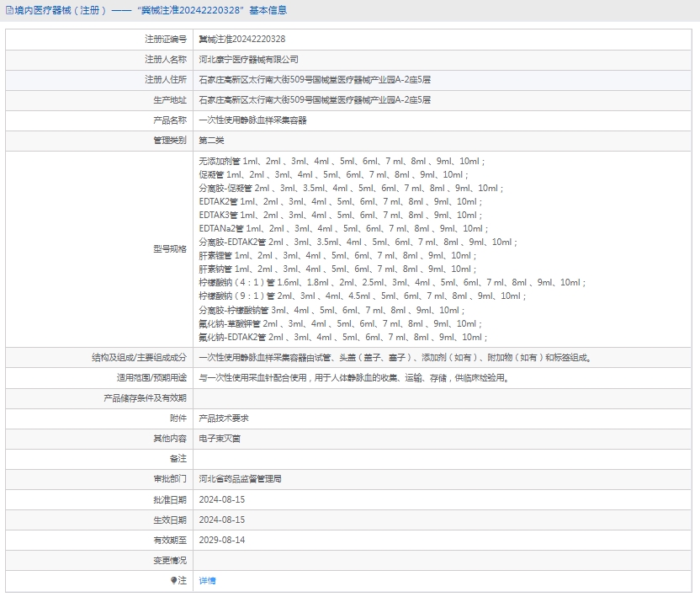This screenshot has height=597, width=700.
Task: Click the 型号规格 row label
Action: tap(169, 249)
